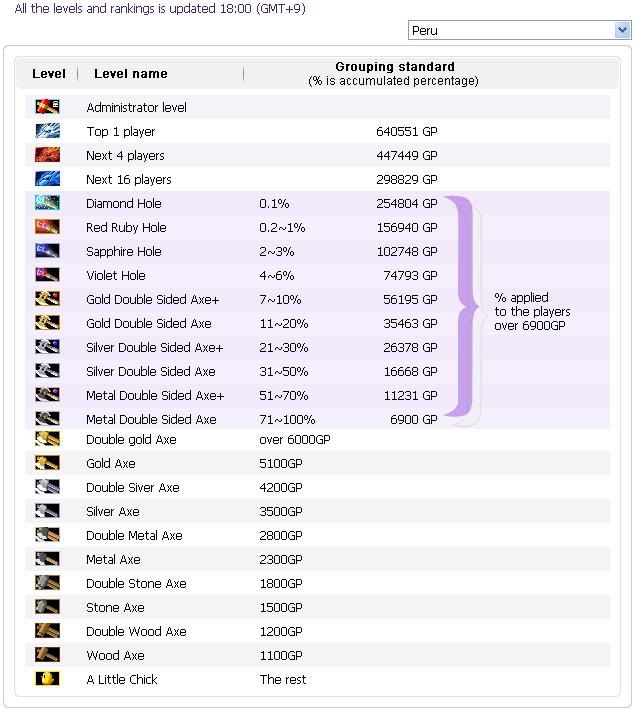Select the Metal Double Sided Axe+ row name

coord(155,396)
